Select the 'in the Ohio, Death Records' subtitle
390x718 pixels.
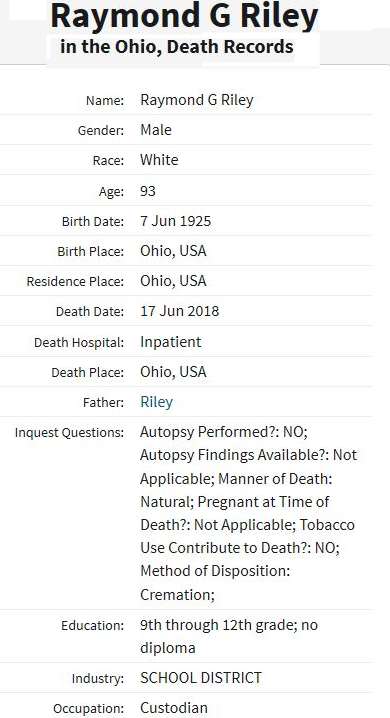click(x=177, y=47)
